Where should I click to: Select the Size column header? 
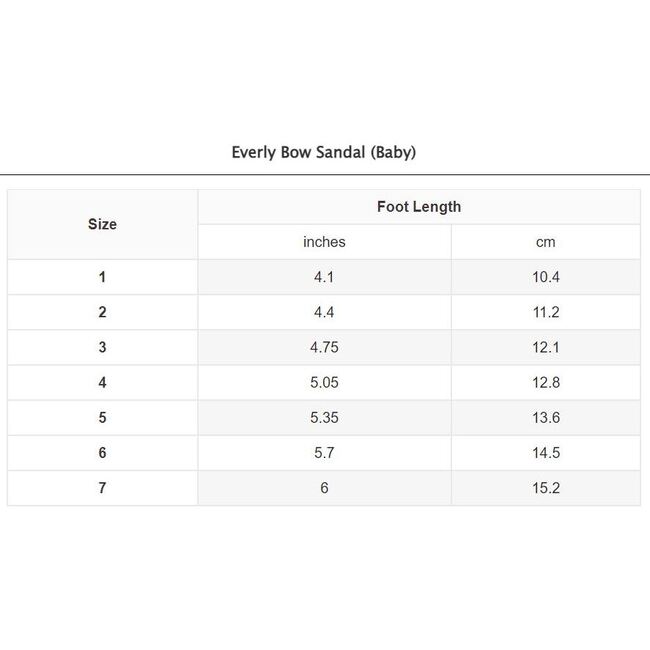[102, 224]
